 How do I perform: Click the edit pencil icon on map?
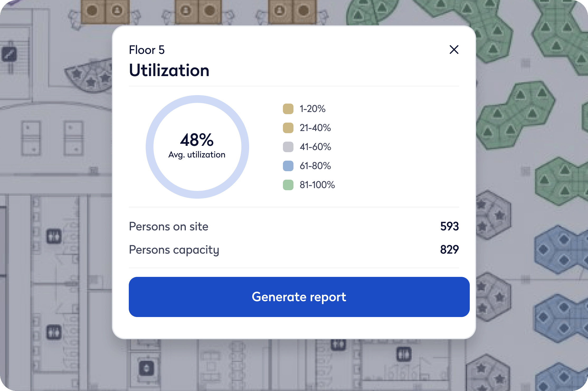point(9,54)
